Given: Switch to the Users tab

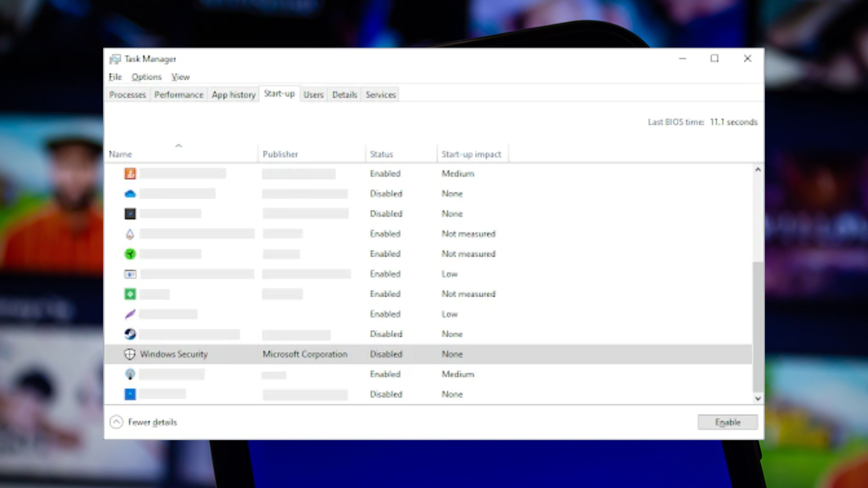Looking at the screenshot, I should tap(314, 94).
